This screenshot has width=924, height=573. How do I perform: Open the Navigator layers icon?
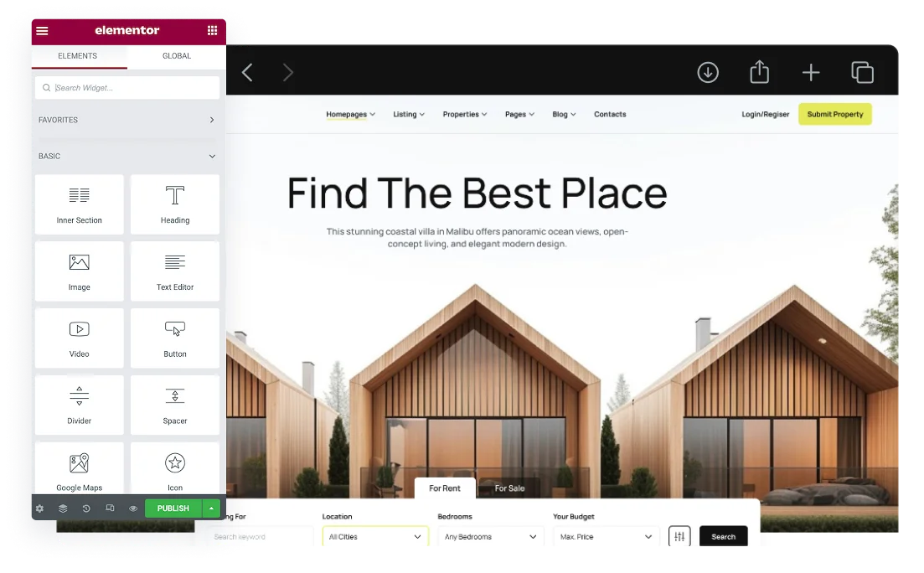pos(63,508)
